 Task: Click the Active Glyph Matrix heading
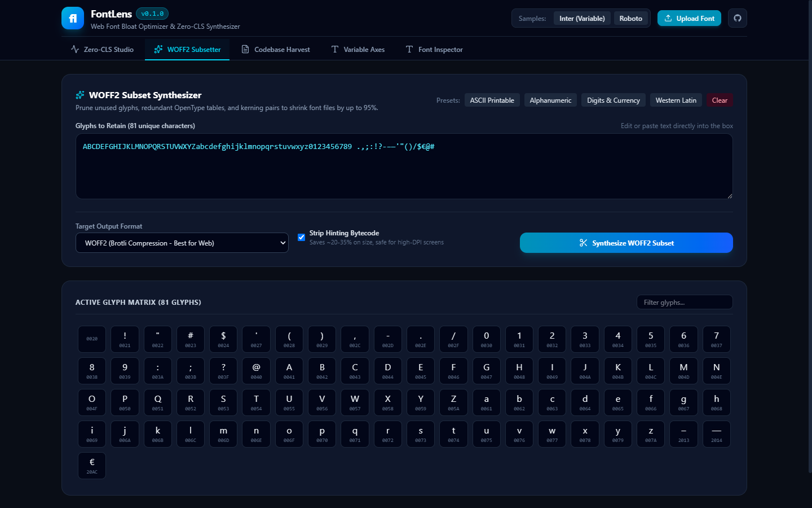pos(138,303)
